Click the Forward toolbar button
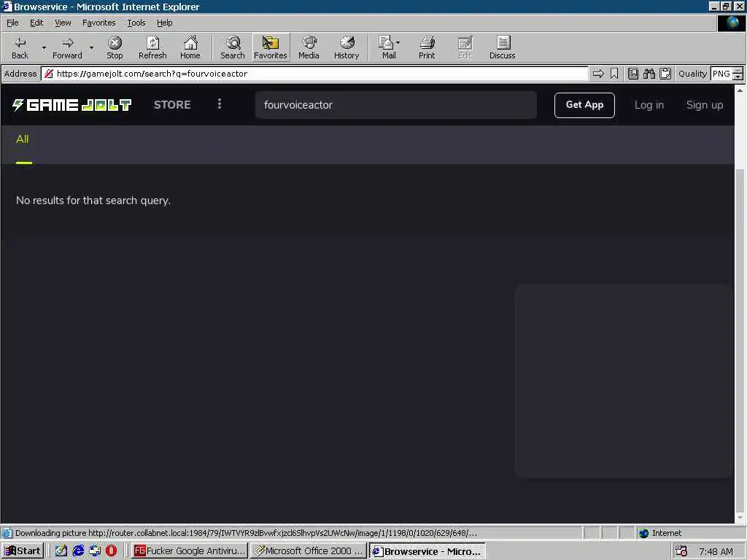Viewport: 747px width, 560px height. (x=67, y=47)
